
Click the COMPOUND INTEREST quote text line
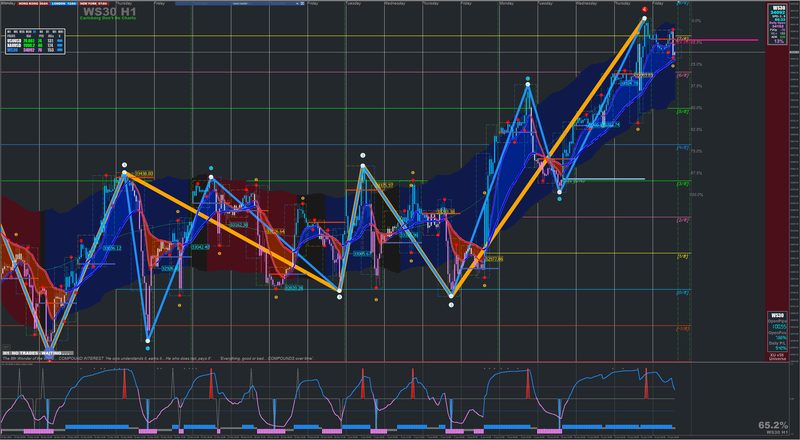click(157, 358)
